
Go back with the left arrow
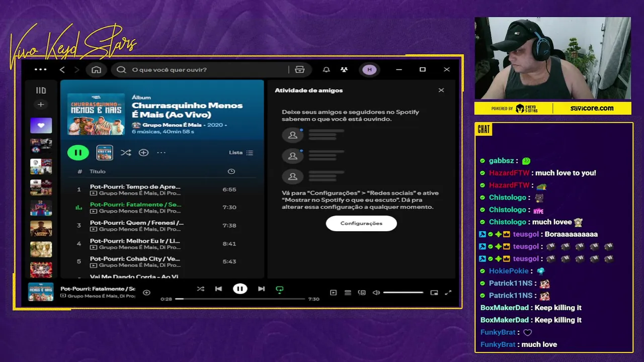click(62, 70)
